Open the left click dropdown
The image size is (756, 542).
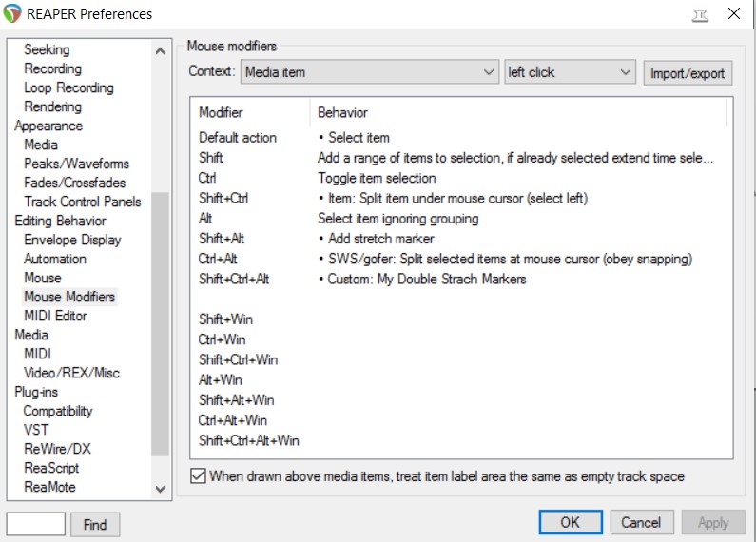[x=569, y=72]
